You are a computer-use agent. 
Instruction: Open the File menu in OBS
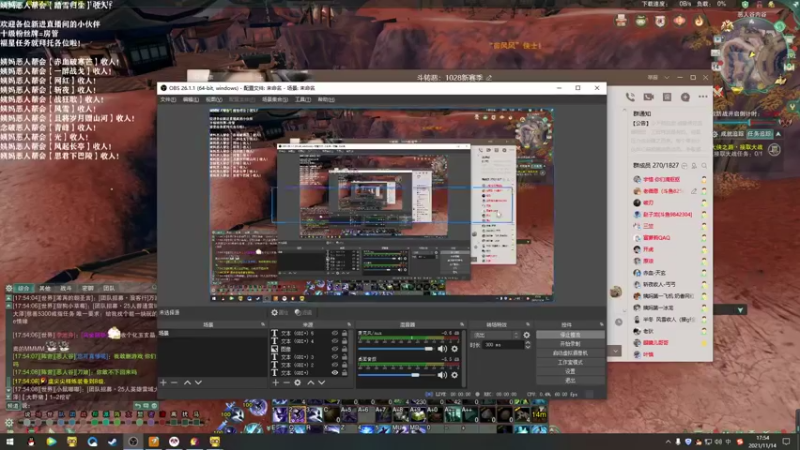pos(168,99)
